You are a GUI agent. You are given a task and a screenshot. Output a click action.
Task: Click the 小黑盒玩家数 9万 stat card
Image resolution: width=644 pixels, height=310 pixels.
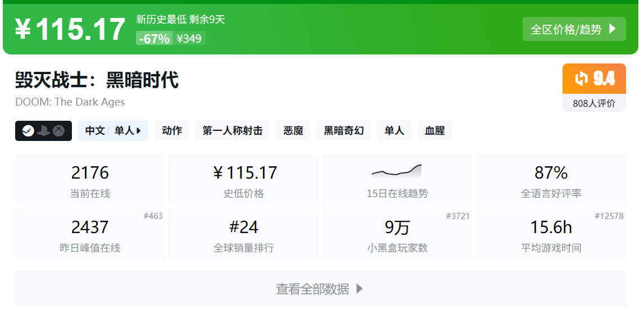point(397,235)
